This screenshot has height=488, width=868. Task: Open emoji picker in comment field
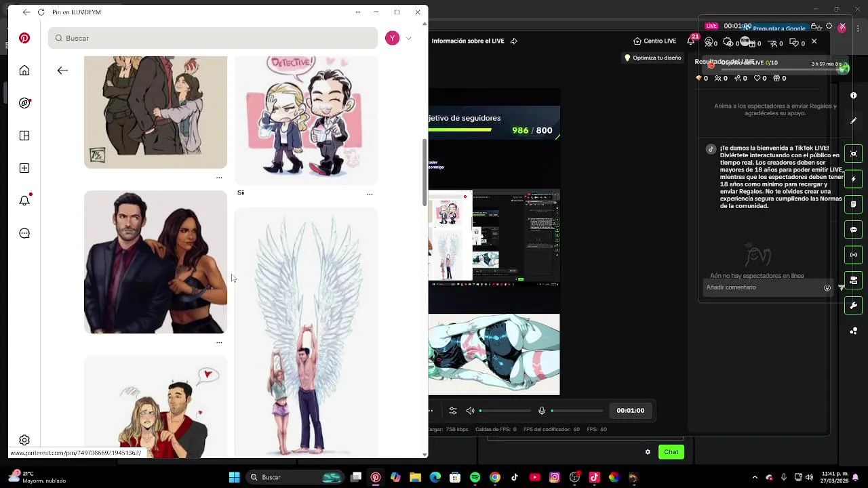click(x=827, y=287)
